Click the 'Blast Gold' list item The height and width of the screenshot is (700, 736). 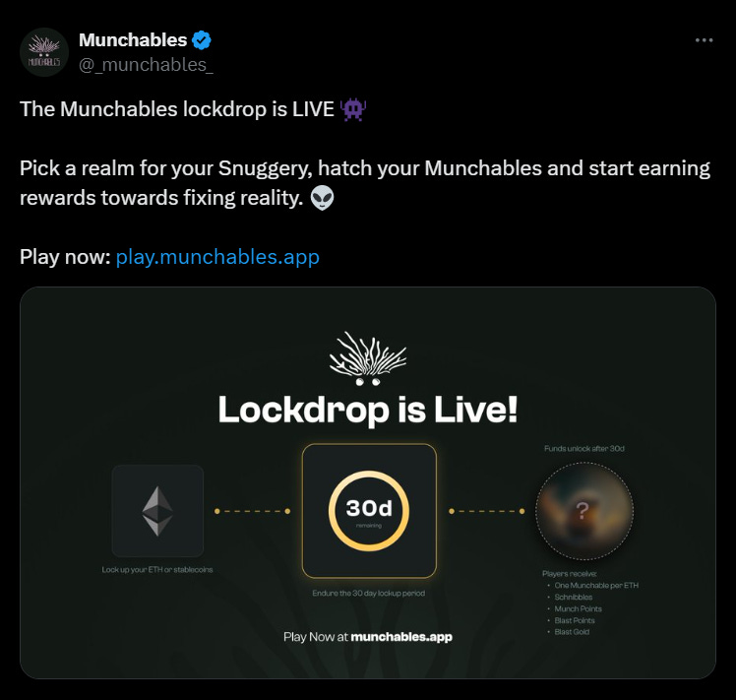[x=572, y=632]
